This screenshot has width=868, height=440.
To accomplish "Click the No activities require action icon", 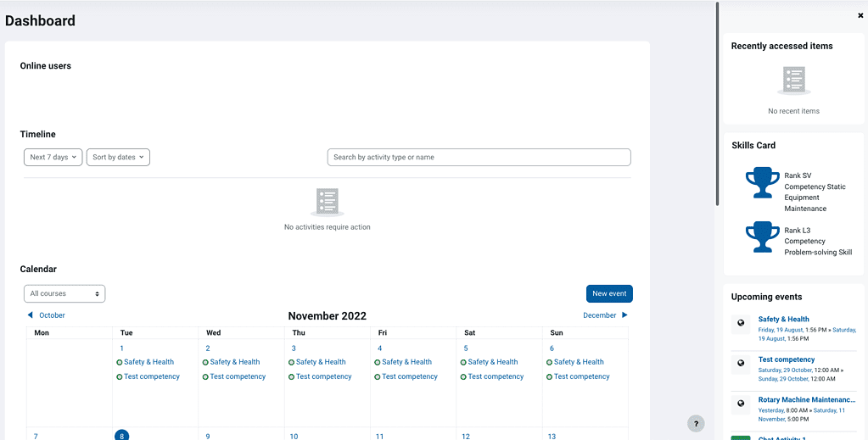I will click(328, 202).
